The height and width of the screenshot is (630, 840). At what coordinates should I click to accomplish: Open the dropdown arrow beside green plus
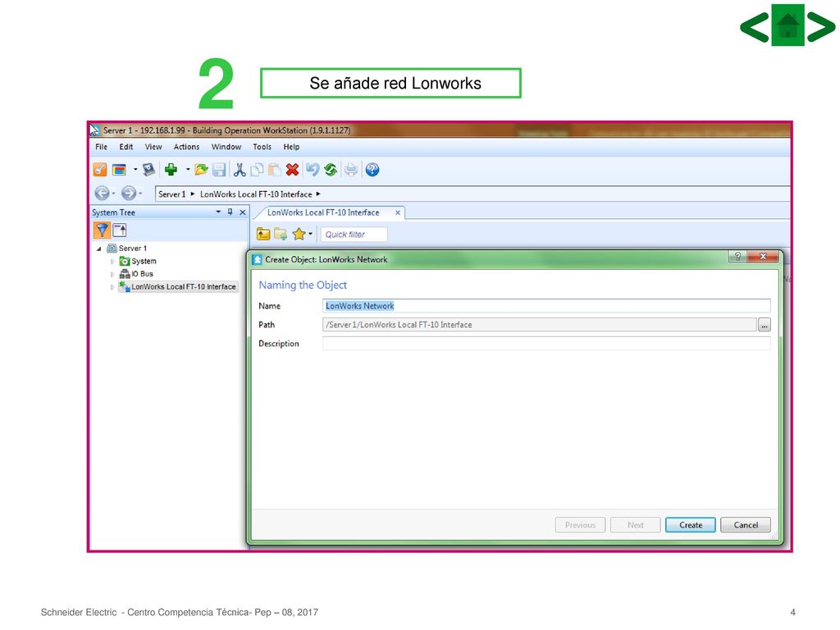coord(188,169)
